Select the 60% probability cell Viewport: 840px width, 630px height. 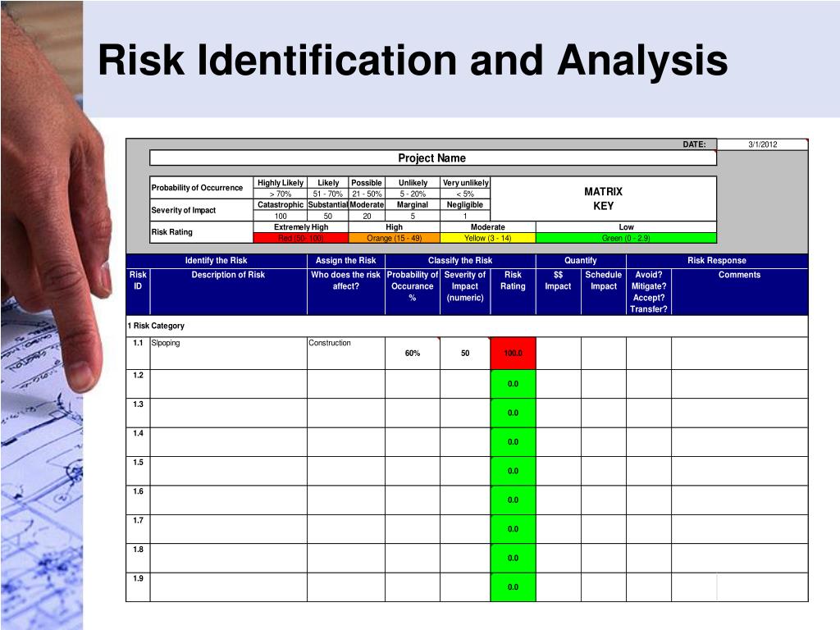[x=413, y=353]
